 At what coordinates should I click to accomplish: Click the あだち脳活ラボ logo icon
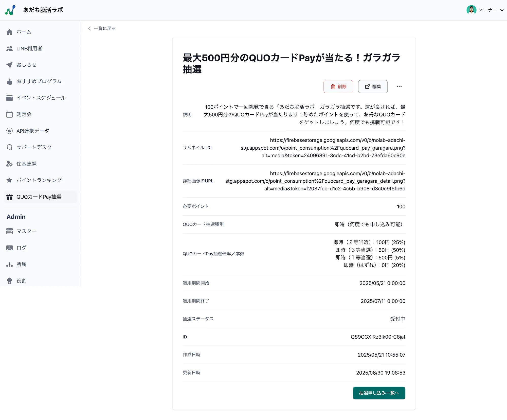[10, 10]
